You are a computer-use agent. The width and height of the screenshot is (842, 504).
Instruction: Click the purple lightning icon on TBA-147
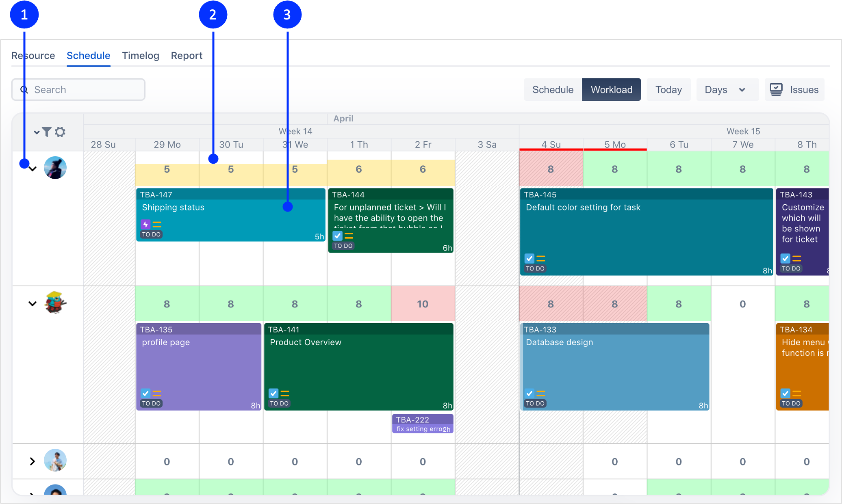[x=145, y=224]
